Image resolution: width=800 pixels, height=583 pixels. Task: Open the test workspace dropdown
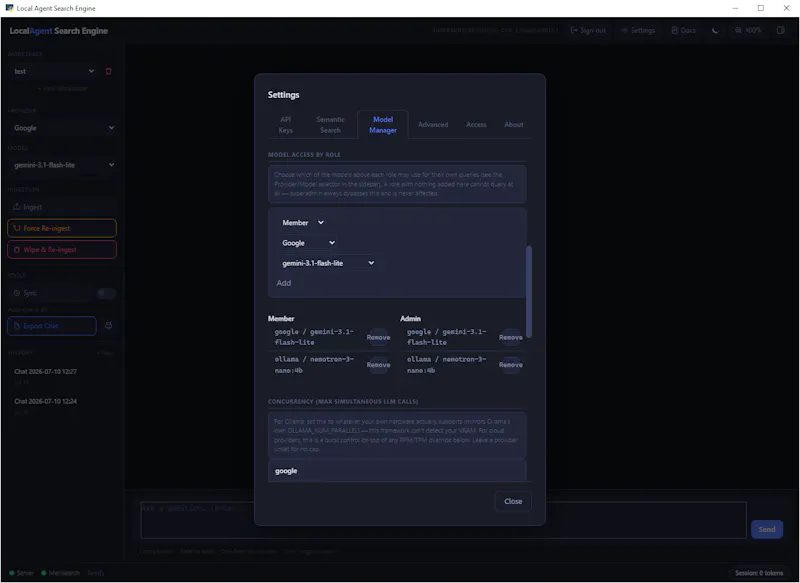coord(54,71)
